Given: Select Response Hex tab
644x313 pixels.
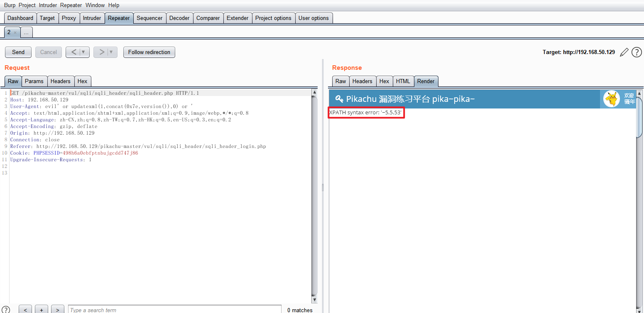Looking at the screenshot, I should (384, 81).
